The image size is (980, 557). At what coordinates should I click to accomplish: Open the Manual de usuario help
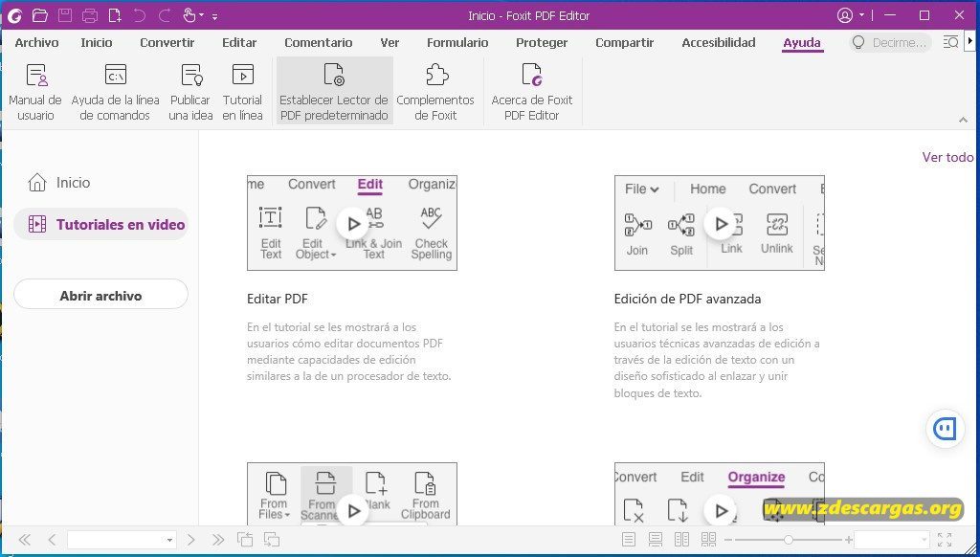[x=35, y=91]
